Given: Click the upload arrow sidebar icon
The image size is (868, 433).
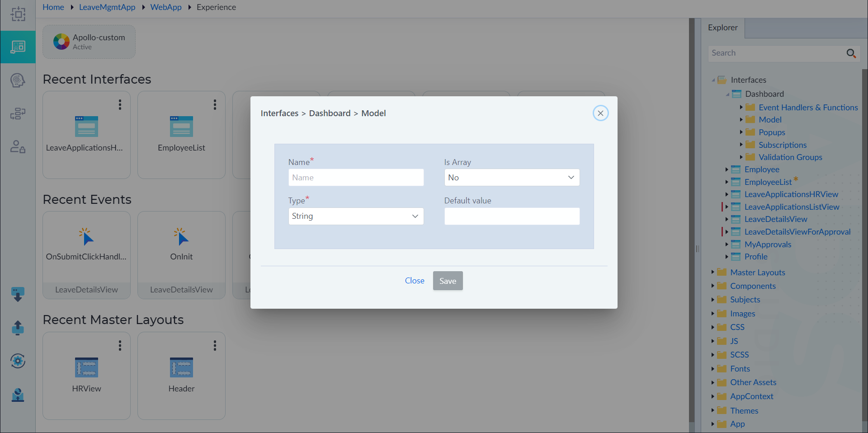Looking at the screenshot, I should [x=18, y=328].
